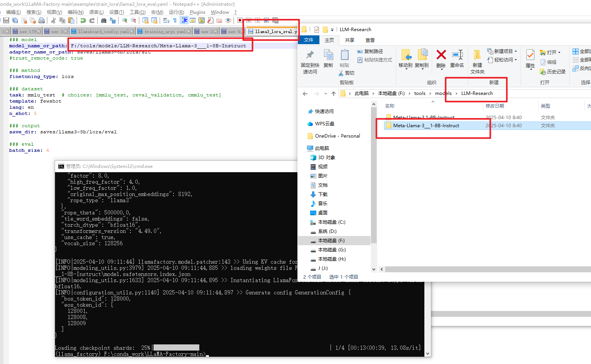Open the 搜索(S) menu in Notepad++
Viewport: 591px width, 364px height.
[34, 12]
